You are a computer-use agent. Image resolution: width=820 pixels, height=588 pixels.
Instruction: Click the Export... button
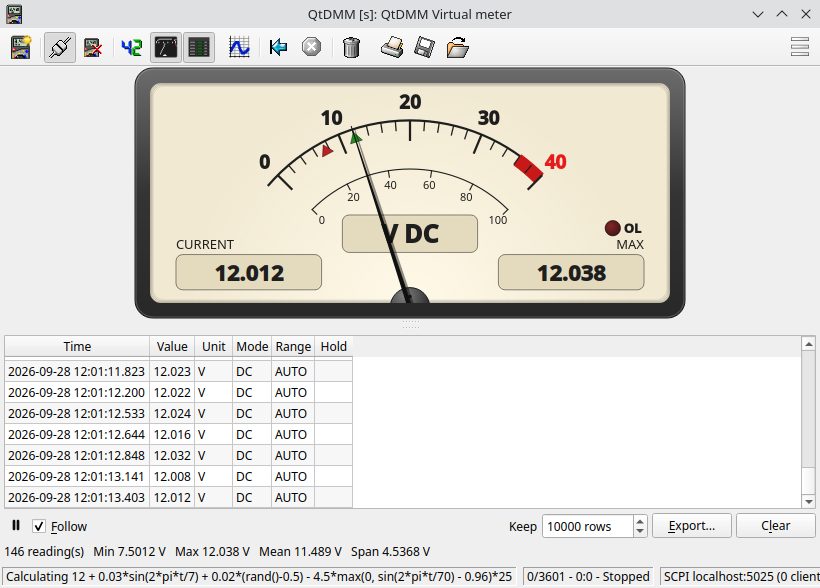click(691, 526)
